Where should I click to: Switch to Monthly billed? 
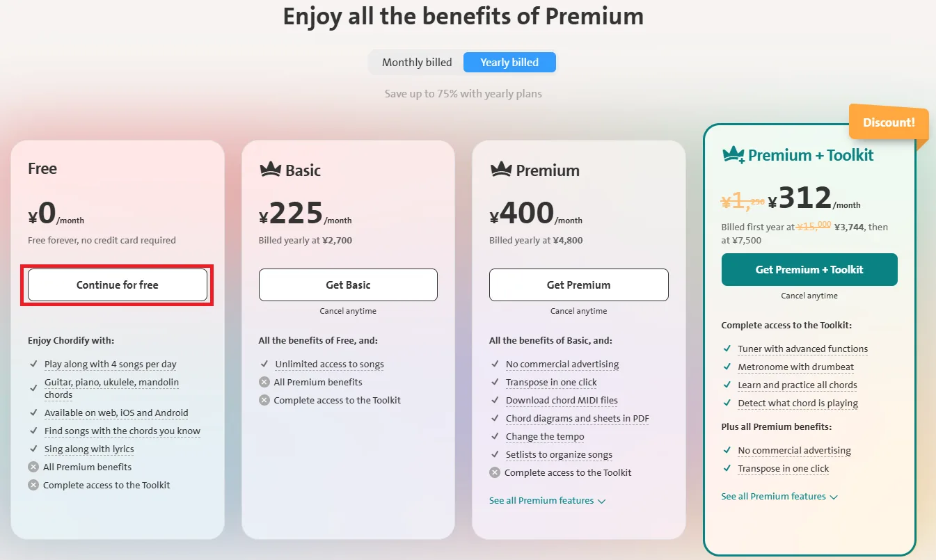point(417,62)
